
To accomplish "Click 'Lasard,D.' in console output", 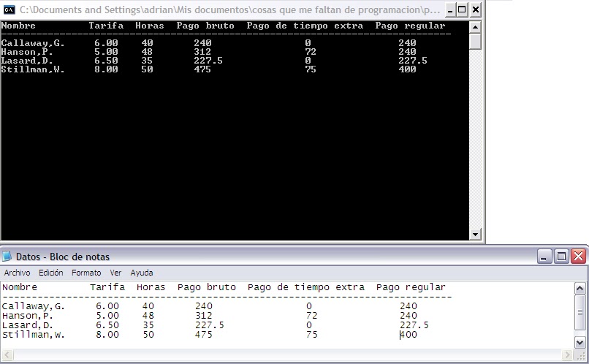I will [x=27, y=61].
